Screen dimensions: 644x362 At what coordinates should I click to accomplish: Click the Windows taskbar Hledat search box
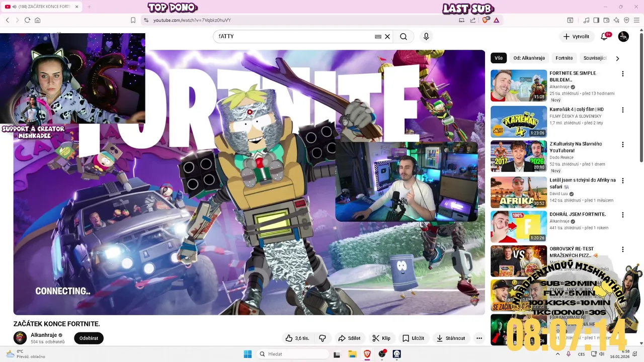pos(291,354)
